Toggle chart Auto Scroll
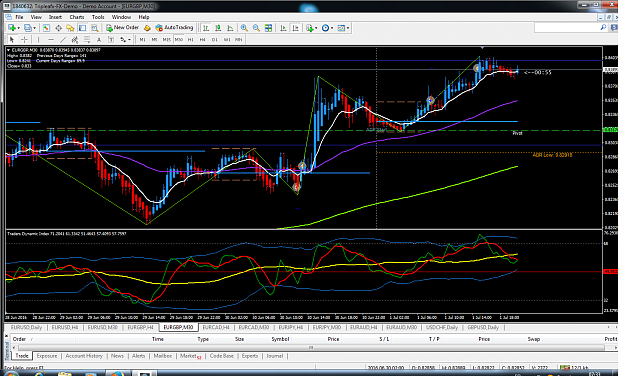Image resolution: width=625 pixels, height=376 pixels. click(x=283, y=28)
